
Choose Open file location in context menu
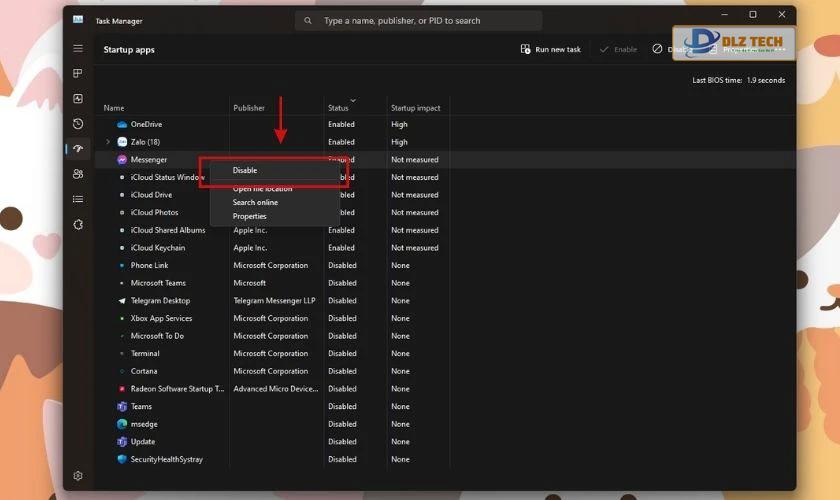coord(275,189)
